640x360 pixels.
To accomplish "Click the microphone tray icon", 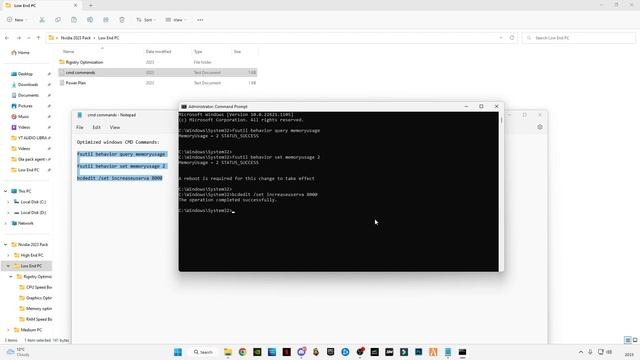I will (590, 352).
